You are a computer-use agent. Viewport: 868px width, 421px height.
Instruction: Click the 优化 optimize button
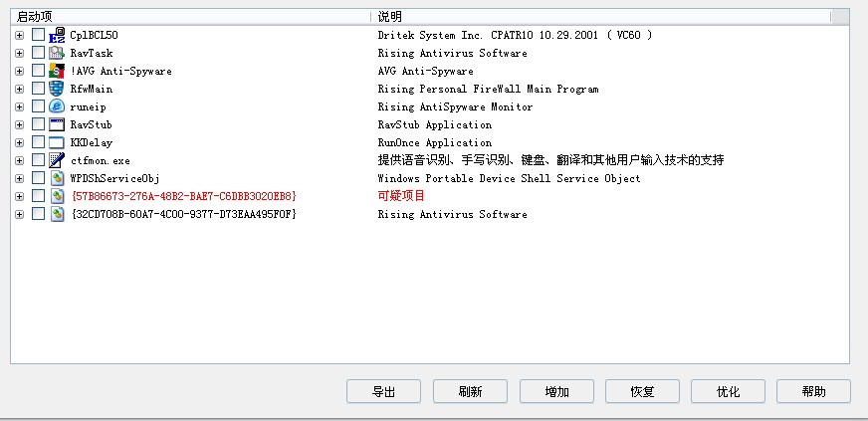(x=728, y=391)
